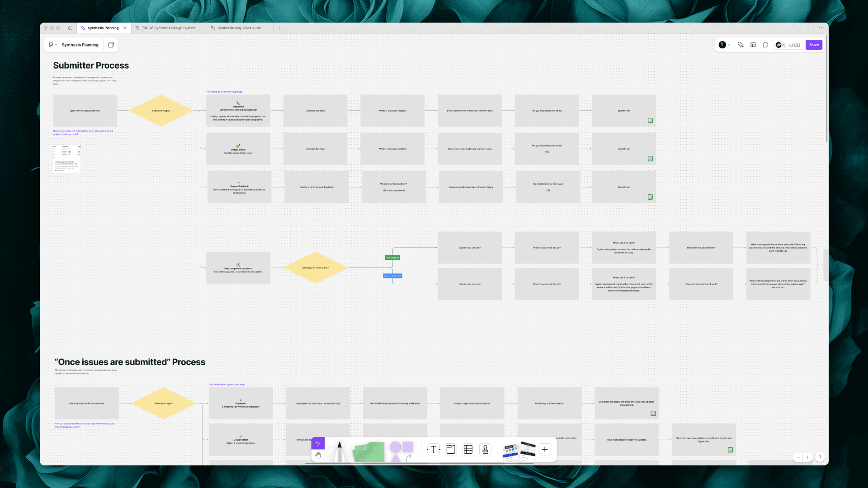Select 'Provide a name for your feedback' box
The image size is (868, 488).
(x=316, y=187)
